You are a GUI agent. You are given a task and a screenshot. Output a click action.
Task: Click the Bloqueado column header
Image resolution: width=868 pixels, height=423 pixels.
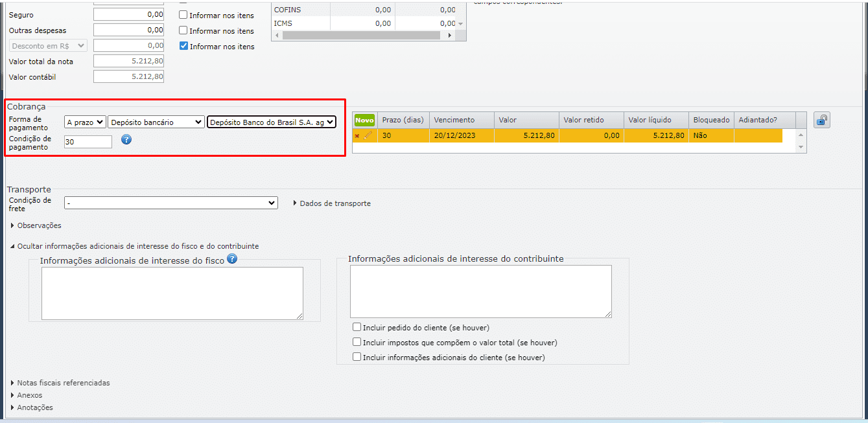[711, 120]
